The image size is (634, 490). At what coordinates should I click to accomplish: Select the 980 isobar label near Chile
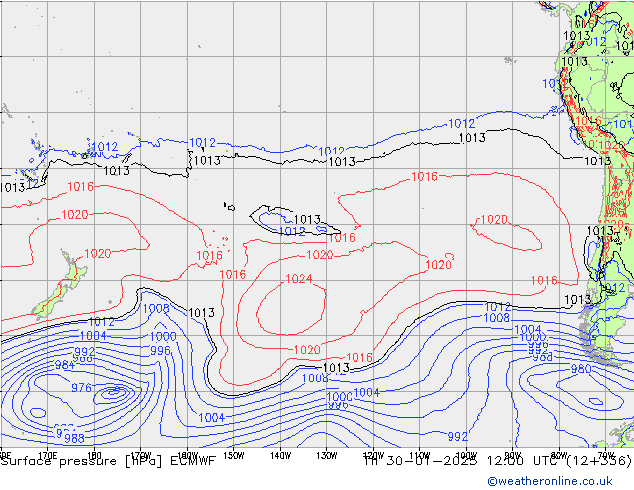click(581, 370)
